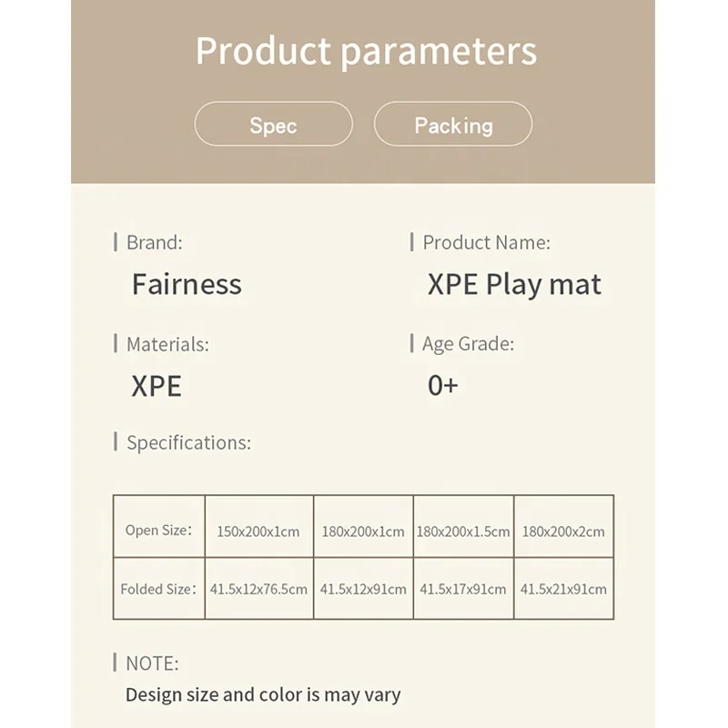Pick the 180x200x1.5cm size cell

tap(463, 531)
